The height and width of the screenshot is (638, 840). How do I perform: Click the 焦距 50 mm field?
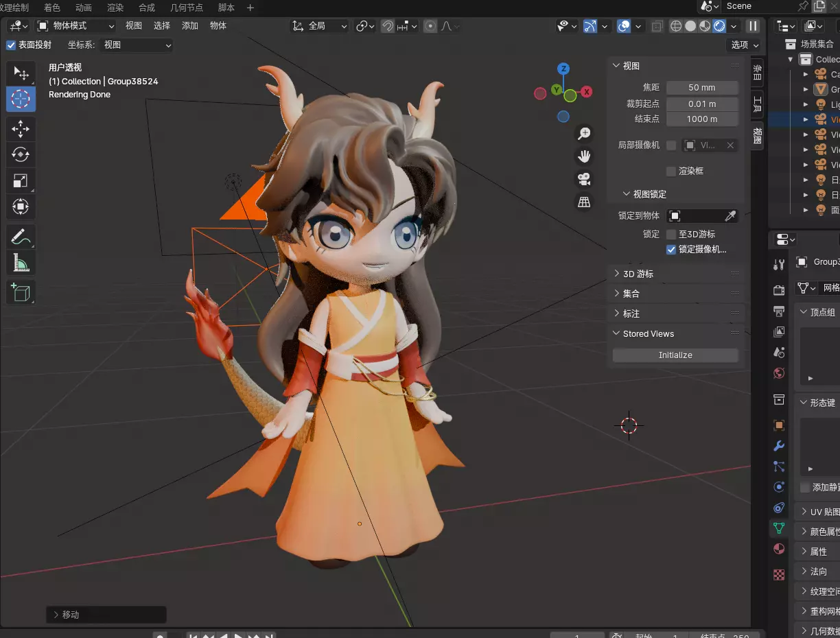click(x=702, y=88)
